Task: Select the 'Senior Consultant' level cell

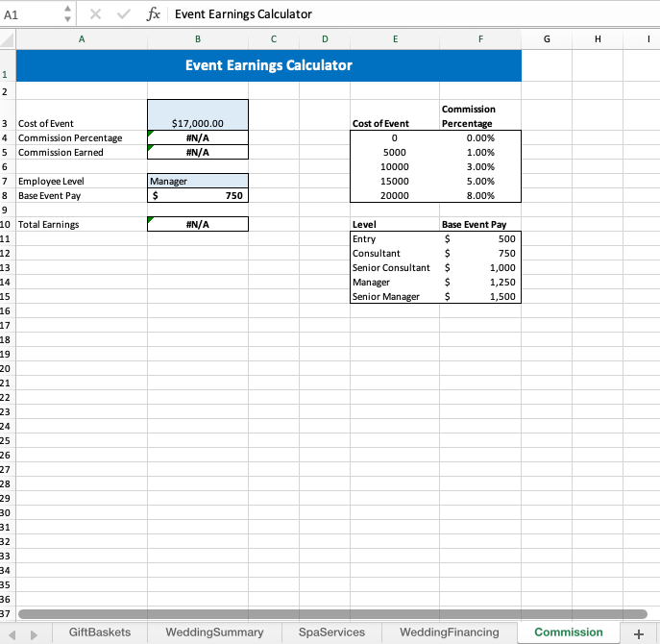Action: coord(395,267)
